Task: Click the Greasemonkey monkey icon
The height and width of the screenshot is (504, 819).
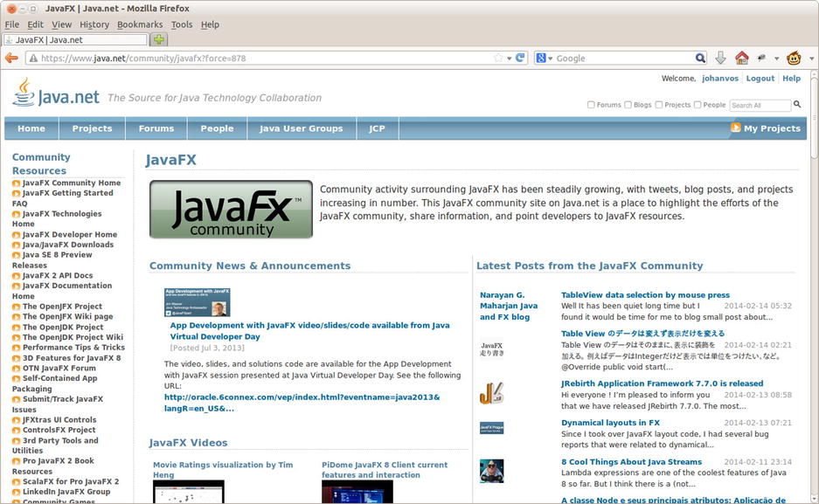Action: coord(794,58)
